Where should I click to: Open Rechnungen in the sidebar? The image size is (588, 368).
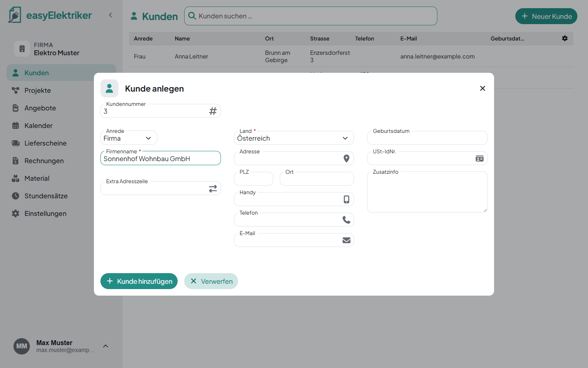point(61,161)
